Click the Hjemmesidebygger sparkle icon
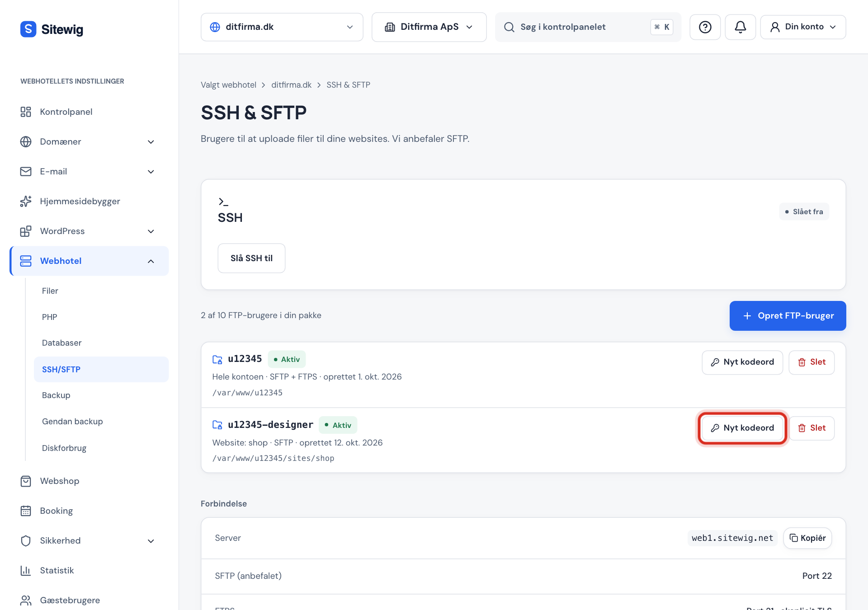 26,201
